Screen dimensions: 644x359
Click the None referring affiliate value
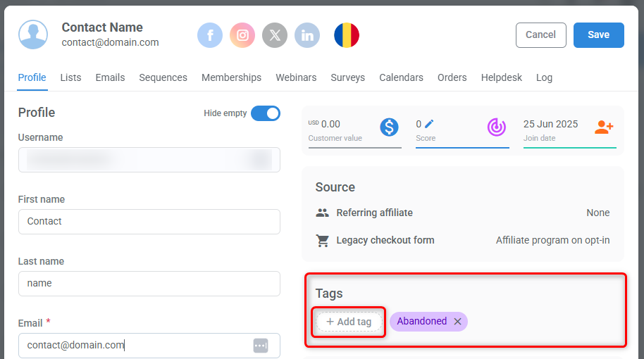click(598, 213)
